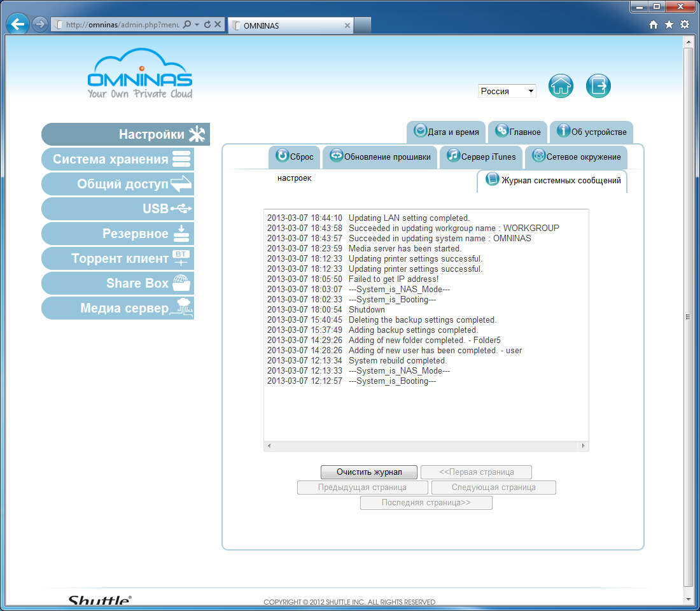The height and width of the screenshot is (611, 700).
Task: Click the clock icon on Дата и время
Action: (420, 130)
